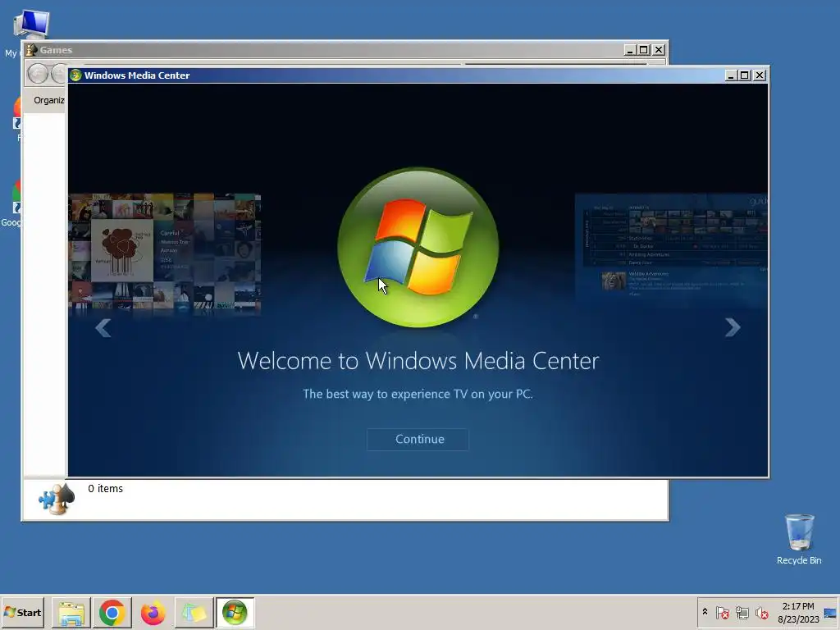The height and width of the screenshot is (630, 840).
Task: Maximize the Games window
Action: [645, 50]
